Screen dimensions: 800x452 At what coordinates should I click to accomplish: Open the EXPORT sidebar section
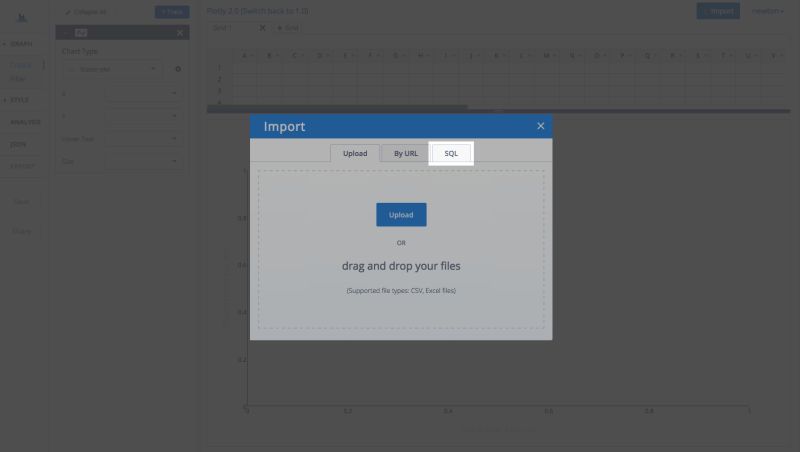click(x=22, y=166)
